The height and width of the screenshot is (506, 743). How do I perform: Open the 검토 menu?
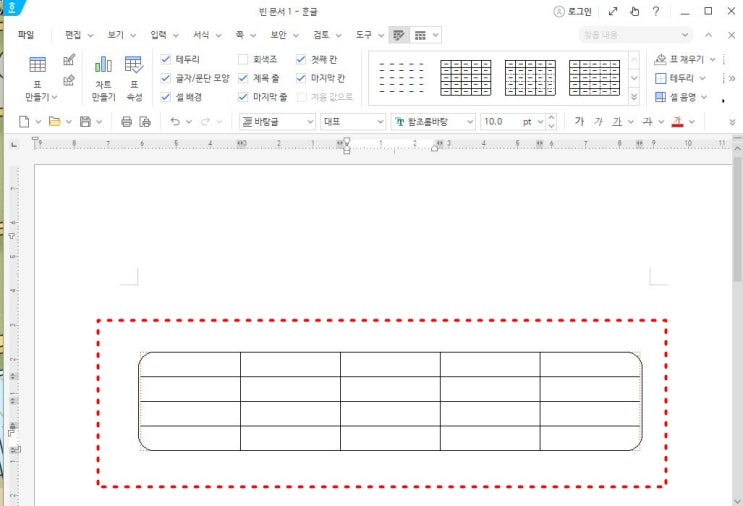321,35
